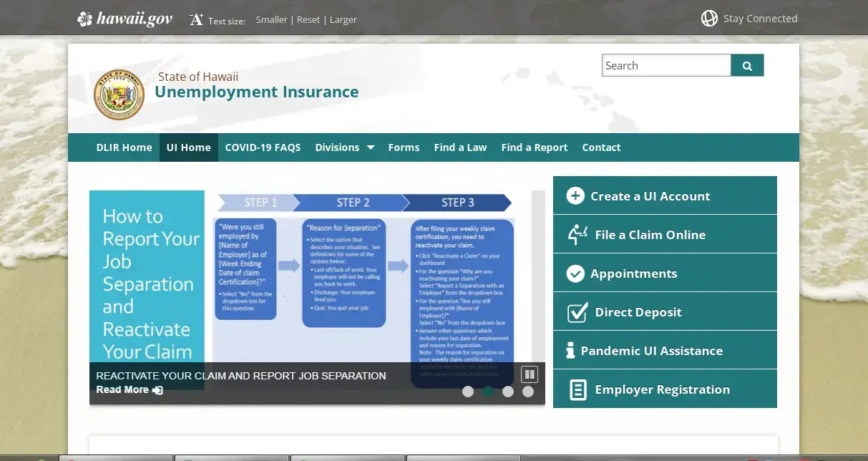Click the Employer Registration document icon
The width and height of the screenshot is (868, 461).
point(576,389)
